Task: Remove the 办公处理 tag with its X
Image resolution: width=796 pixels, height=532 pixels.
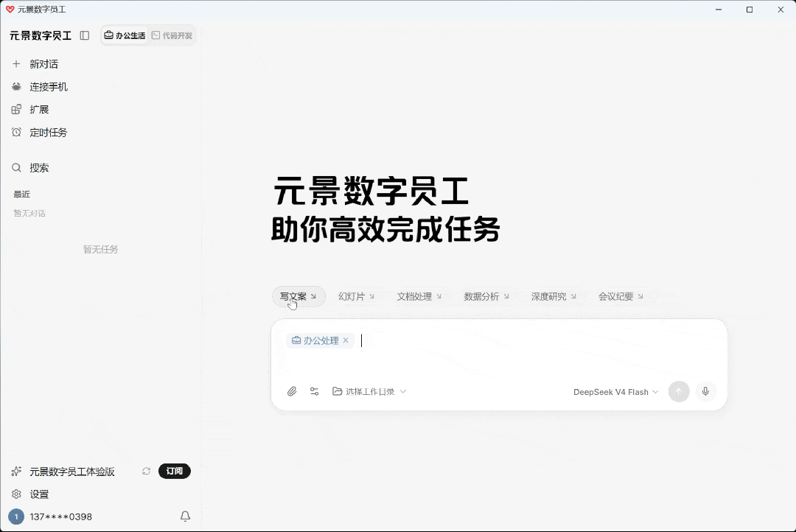Action: tap(346, 340)
